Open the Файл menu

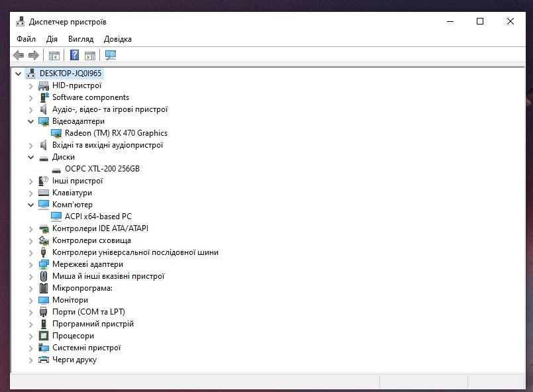point(26,39)
